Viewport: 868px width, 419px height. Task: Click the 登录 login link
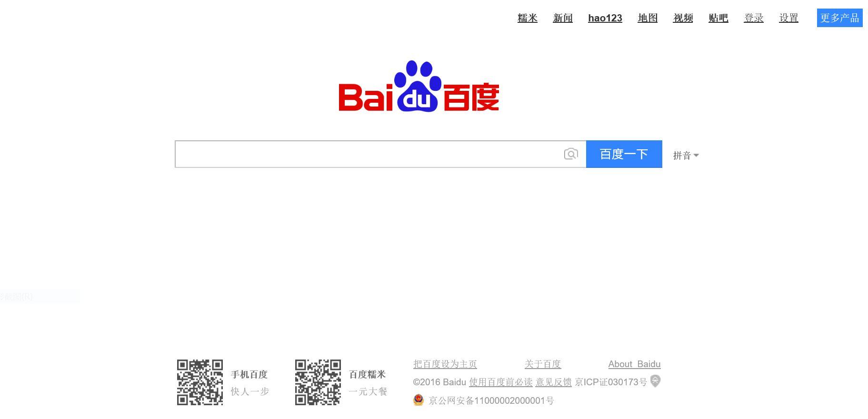coord(754,18)
